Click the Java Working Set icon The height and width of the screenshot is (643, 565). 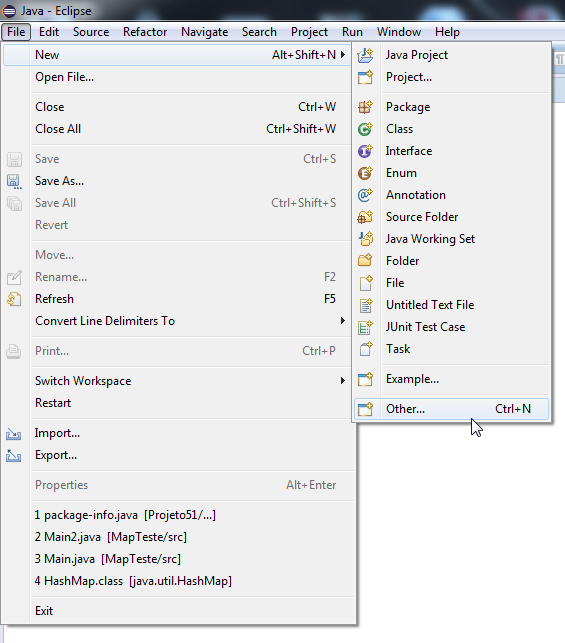[365, 239]
